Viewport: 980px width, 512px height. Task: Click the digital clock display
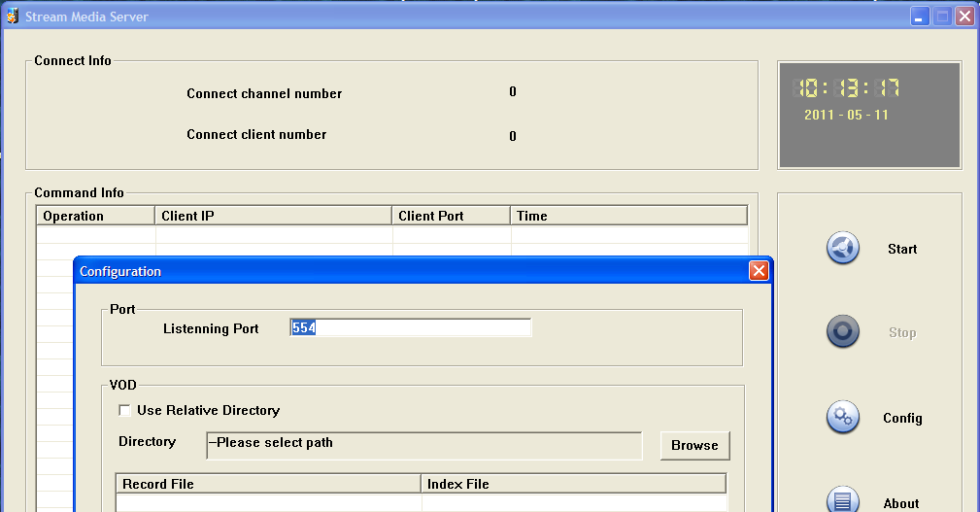point(846,88)
